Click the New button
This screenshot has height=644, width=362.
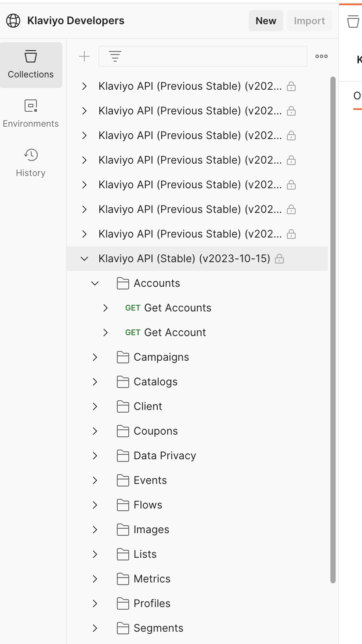point(266,21)
